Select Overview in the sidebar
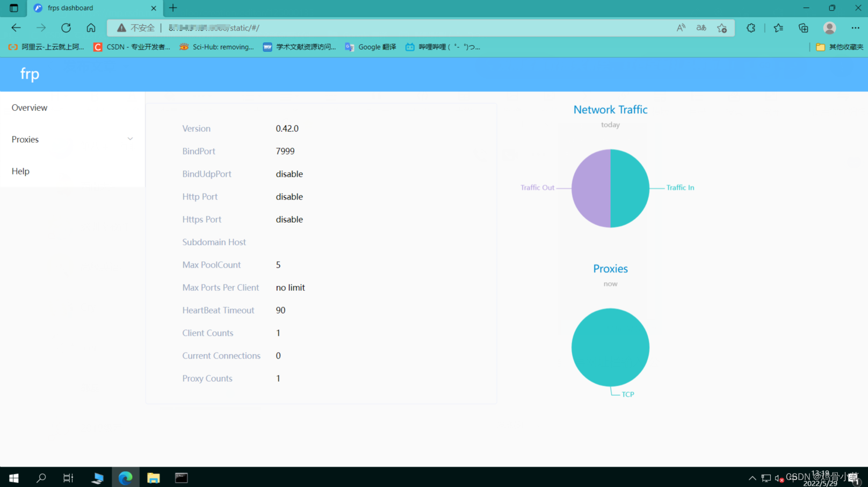 (73, 108)
